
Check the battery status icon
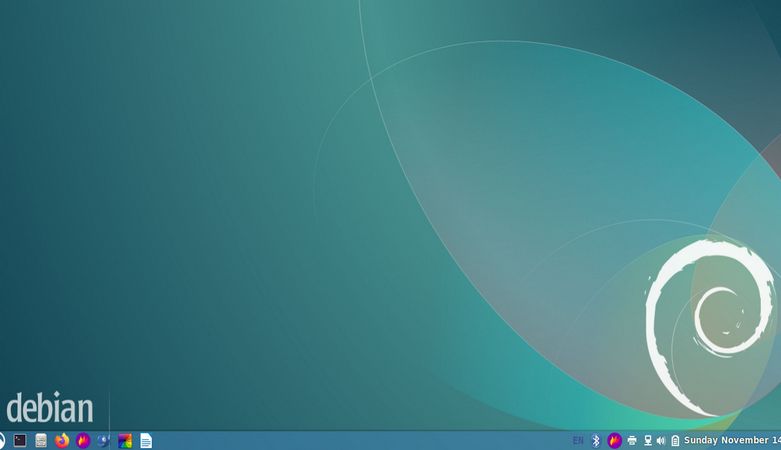[675, 440]
